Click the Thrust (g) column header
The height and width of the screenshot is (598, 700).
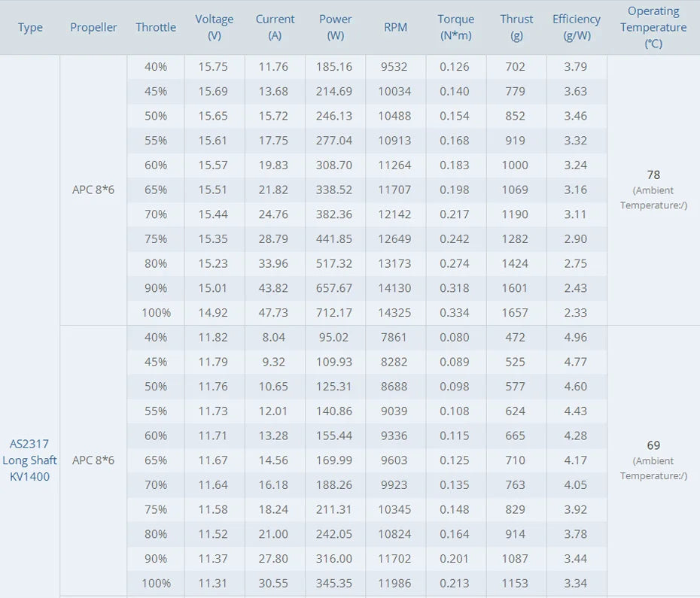[516, 27]
